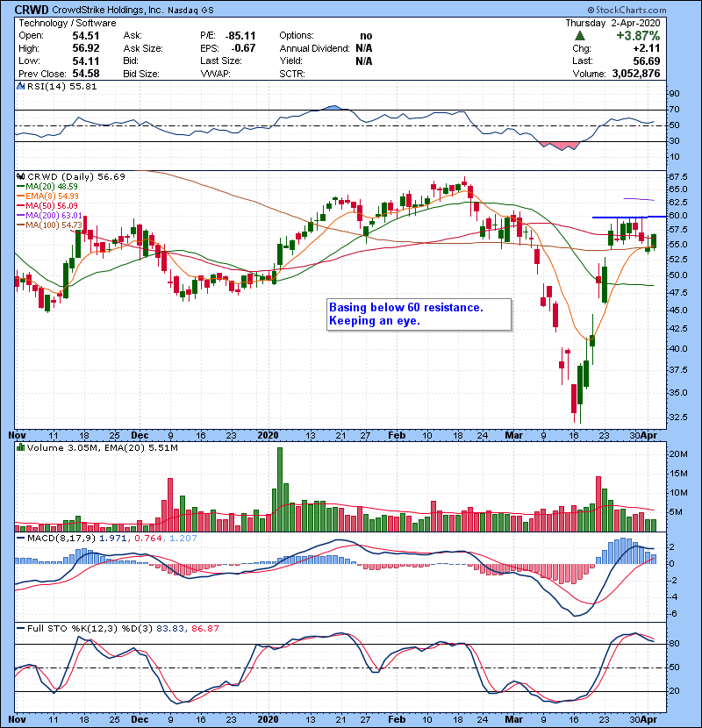This screenshot has width=702, height=728.
Task: Click the CrowdStrike Holdings, Inc. company name
Action: 108,10
